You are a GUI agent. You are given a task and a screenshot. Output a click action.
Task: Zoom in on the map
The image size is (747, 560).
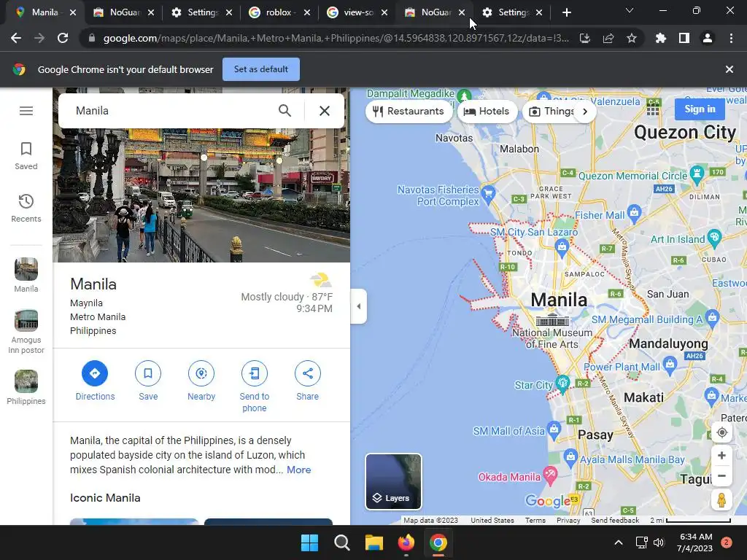[721, 456]
